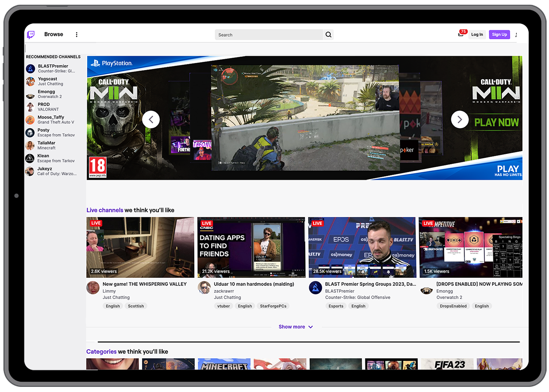Open the Dating Apps stream thumbnail
Screen dimensions: 549x392
[x=251, y=247]
